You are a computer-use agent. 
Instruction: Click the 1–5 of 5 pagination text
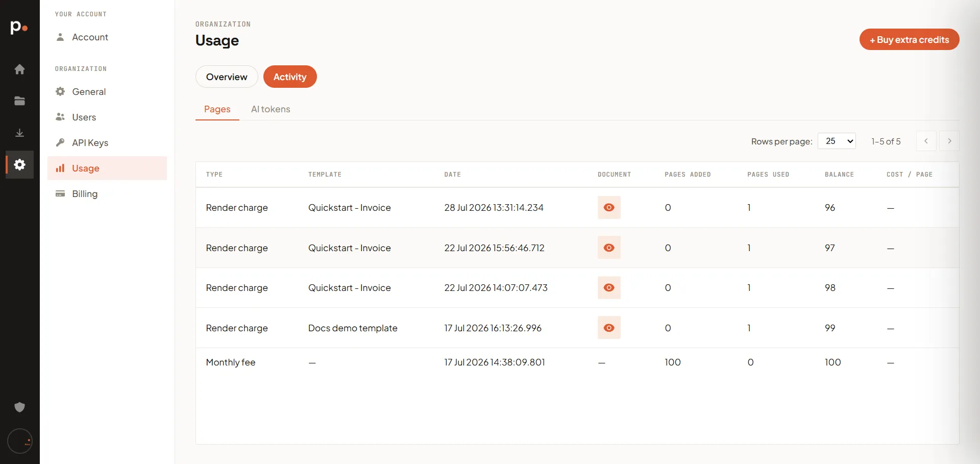point(886,141)
